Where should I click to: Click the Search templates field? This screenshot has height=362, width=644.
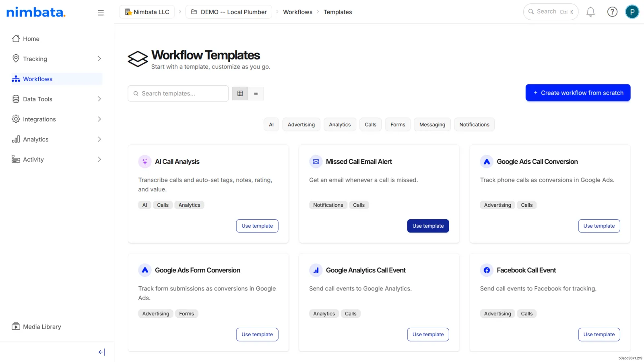[178, 93]
